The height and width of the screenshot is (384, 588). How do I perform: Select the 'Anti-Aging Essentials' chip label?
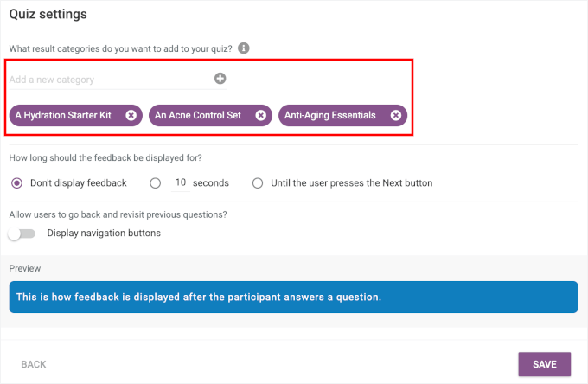[x=330, y=115]
